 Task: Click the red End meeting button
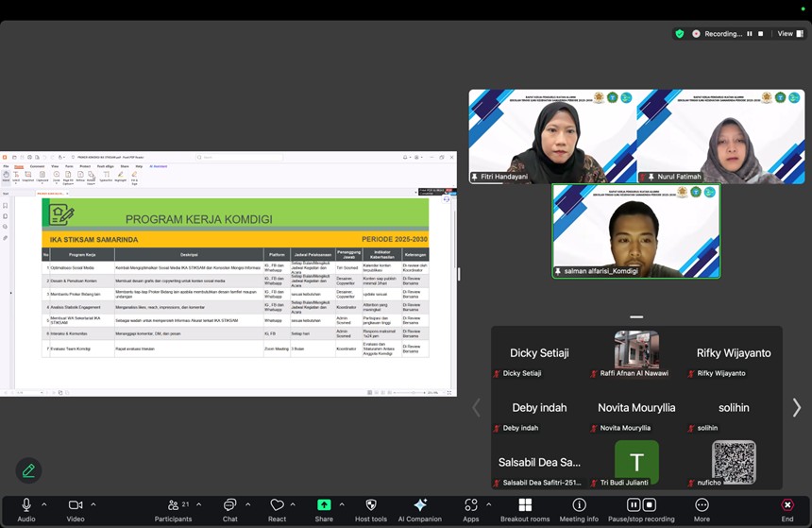tap(787, 505)
